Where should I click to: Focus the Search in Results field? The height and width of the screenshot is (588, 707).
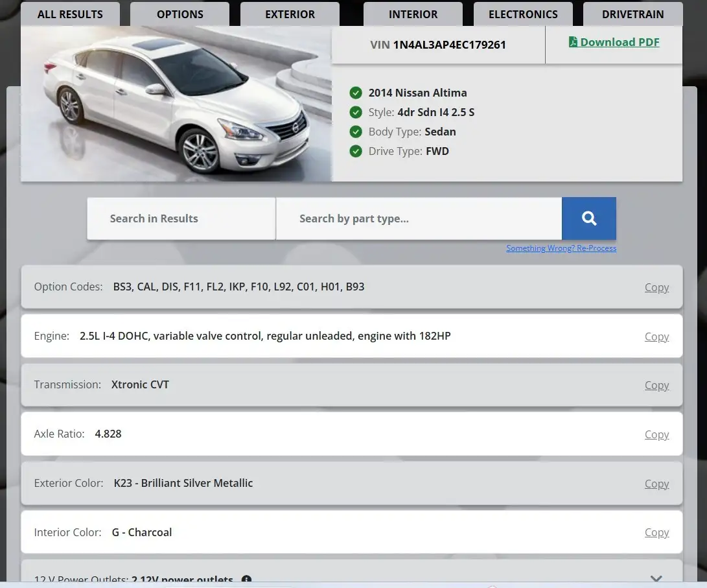pyautogui.click(x=181, y=218)
